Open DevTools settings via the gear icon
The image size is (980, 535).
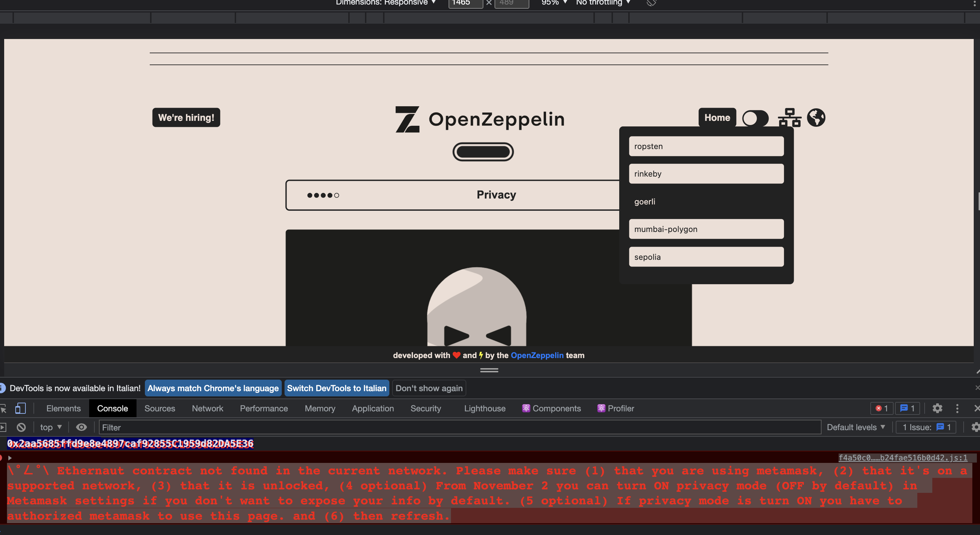[x=937, y=408]
